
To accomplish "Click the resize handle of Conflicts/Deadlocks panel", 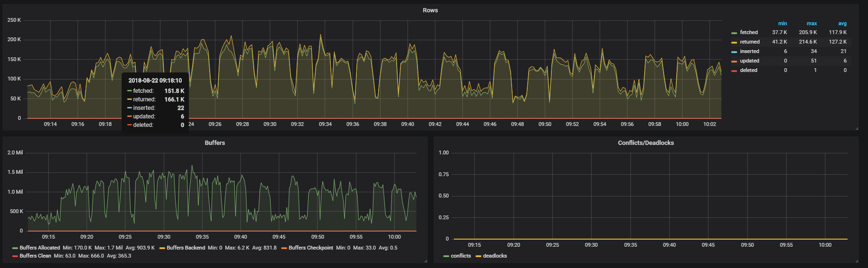I will click(x=857, y=261).
